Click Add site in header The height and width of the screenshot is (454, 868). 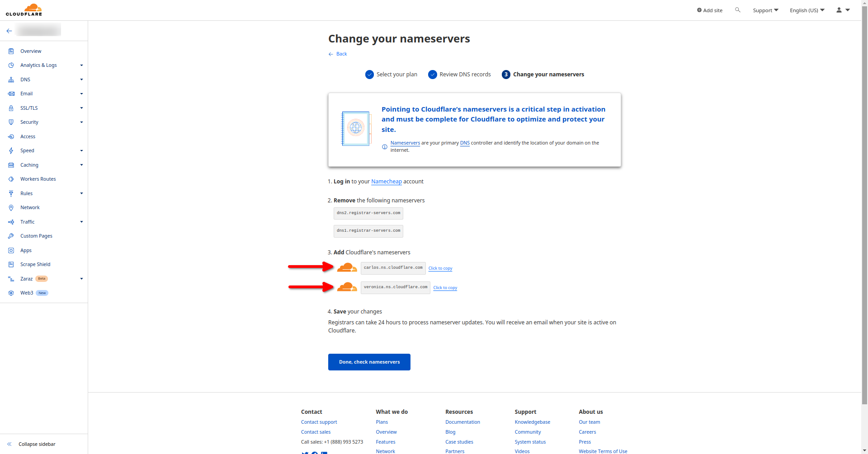(x=710, y=10)
